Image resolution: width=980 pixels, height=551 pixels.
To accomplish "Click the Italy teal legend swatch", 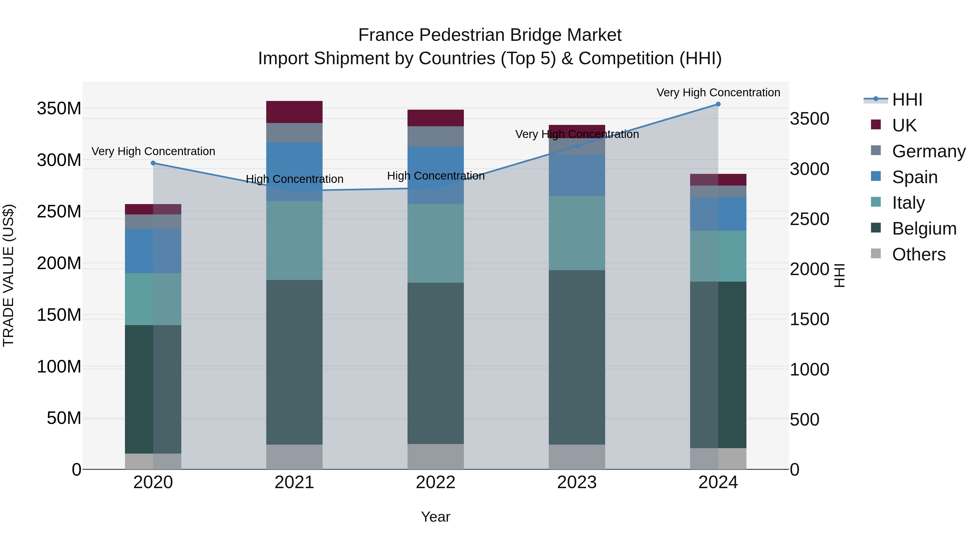I will click(x=876, y=202).
